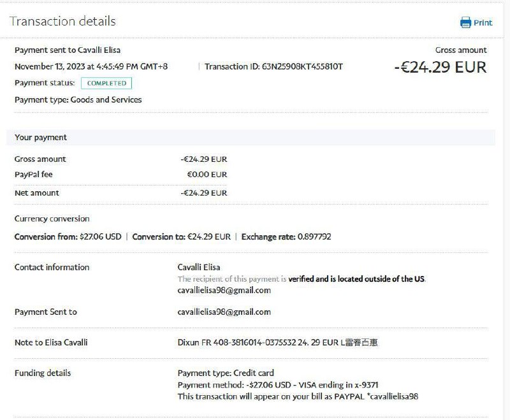
Task: Select the Transaction ID 63N25908KT455810T
Action: pos(302,66)
